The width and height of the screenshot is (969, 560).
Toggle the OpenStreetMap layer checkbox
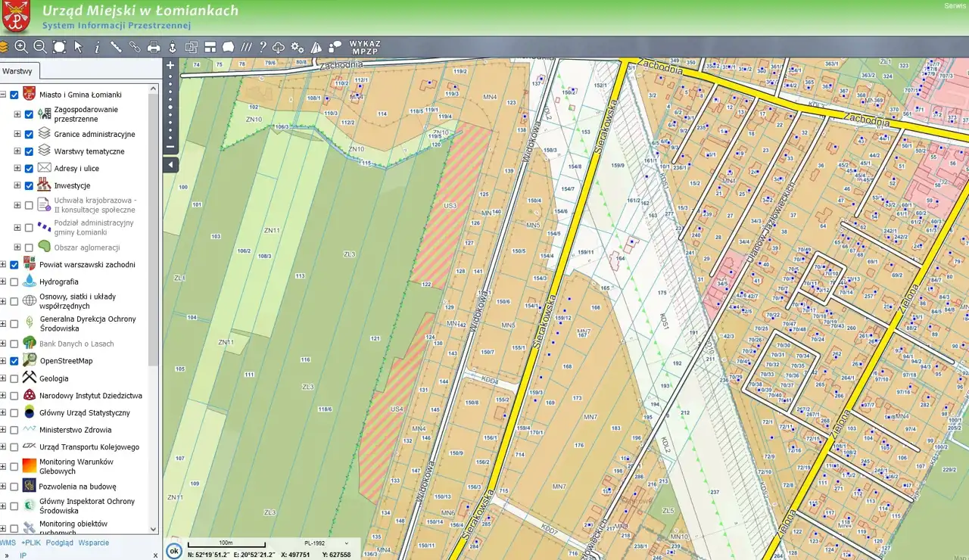(14, 361)
